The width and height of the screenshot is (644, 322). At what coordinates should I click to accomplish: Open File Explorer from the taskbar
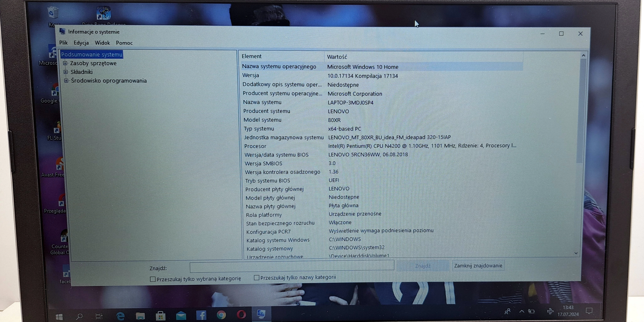tap(140, 316)
